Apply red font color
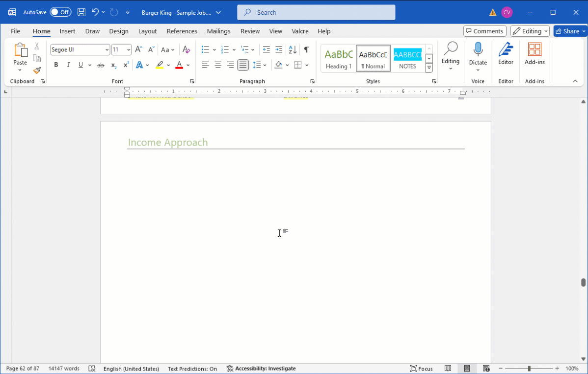588x374 pixels. [179, 65]
